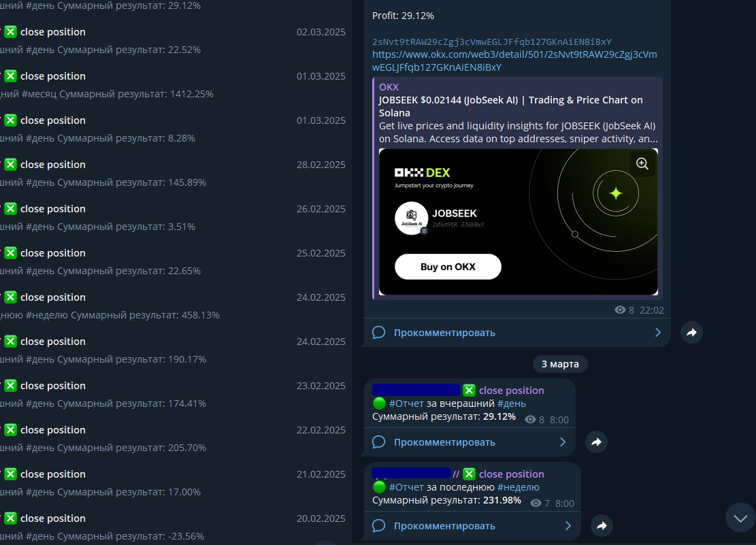Click the 22:02 timestamp on JOBSEEK post
Image resolution: width=756 pixels, height=545 pixels.
click(x=652, y=310)
